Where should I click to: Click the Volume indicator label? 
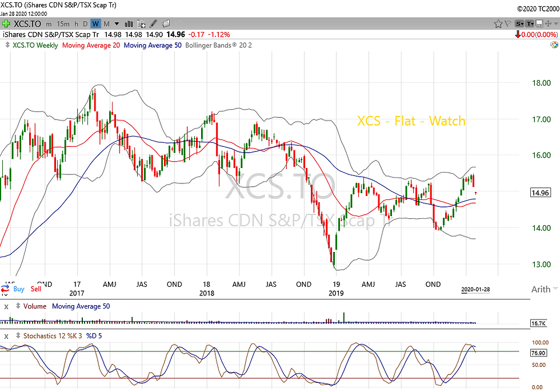pyautogui.click(x=35, y=306)
